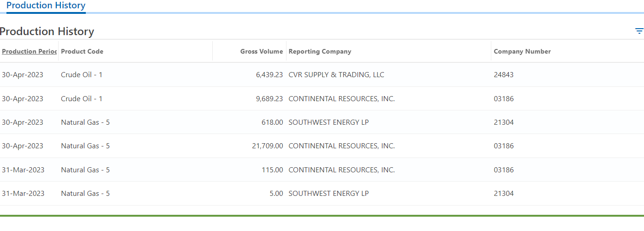Sort by Production Period column header
Image resolution: width=644 pixels, height=231 pixels.
pos(29,51)
